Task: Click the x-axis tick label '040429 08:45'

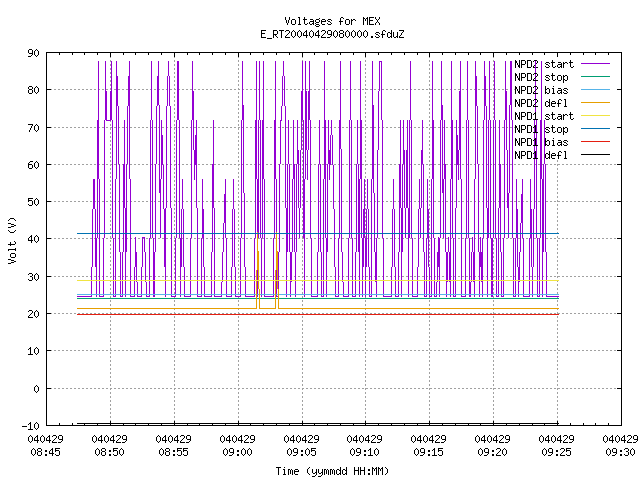Action: tap(46, 446)
